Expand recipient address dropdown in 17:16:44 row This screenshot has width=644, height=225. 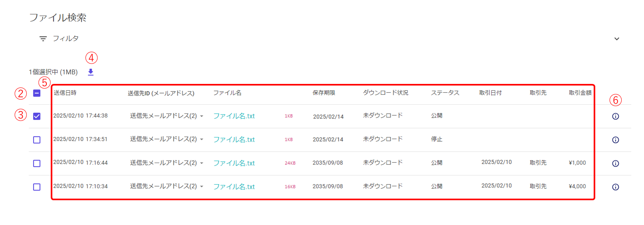pyautogui.click(x=202, y=163)
